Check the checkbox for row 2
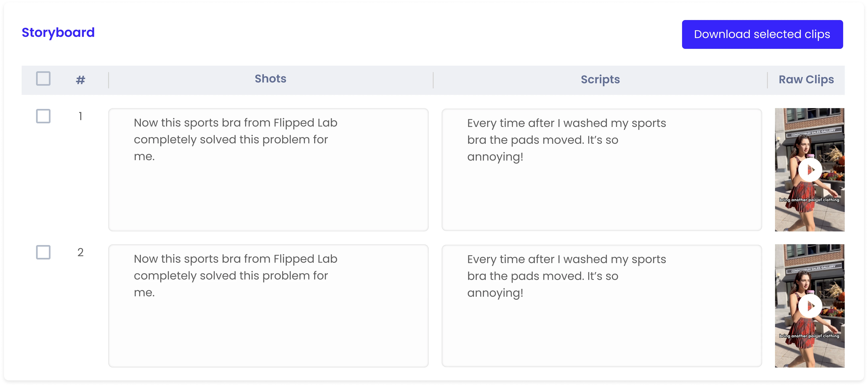This screenshot has width=868, height=386. (x=43, y=252)
